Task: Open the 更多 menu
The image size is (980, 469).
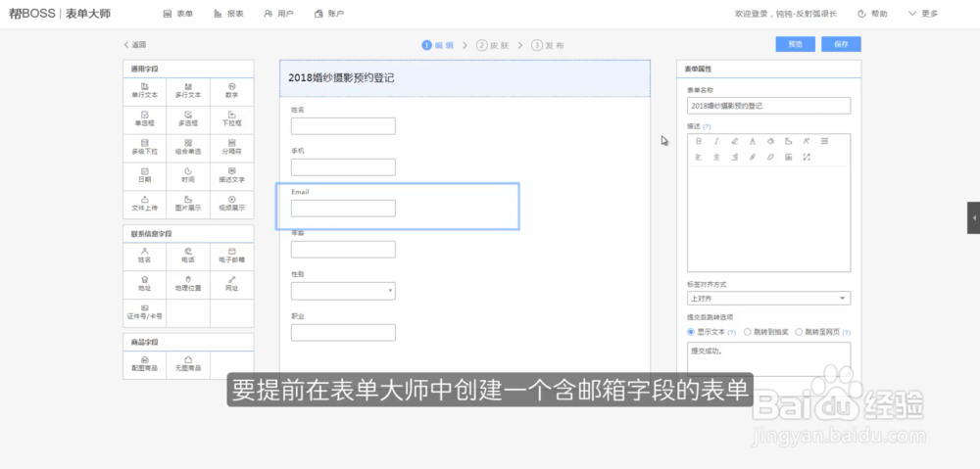Action: click(x=923, y=14)
